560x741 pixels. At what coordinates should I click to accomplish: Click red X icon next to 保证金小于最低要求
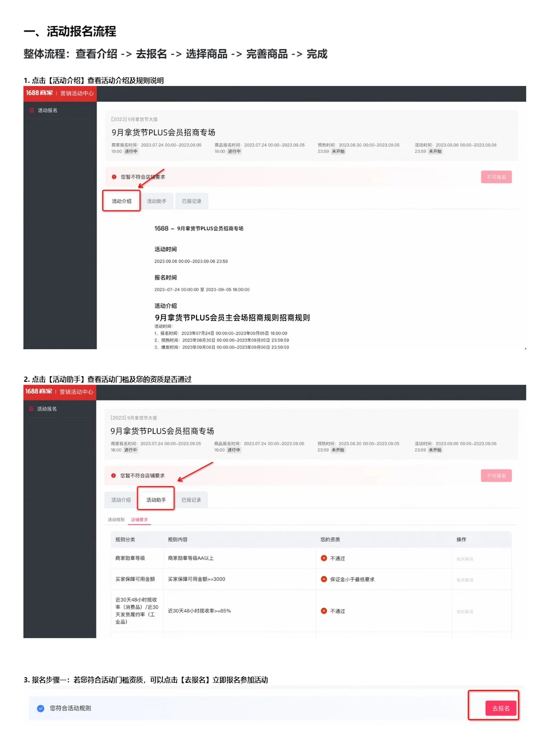coord(324,579)
